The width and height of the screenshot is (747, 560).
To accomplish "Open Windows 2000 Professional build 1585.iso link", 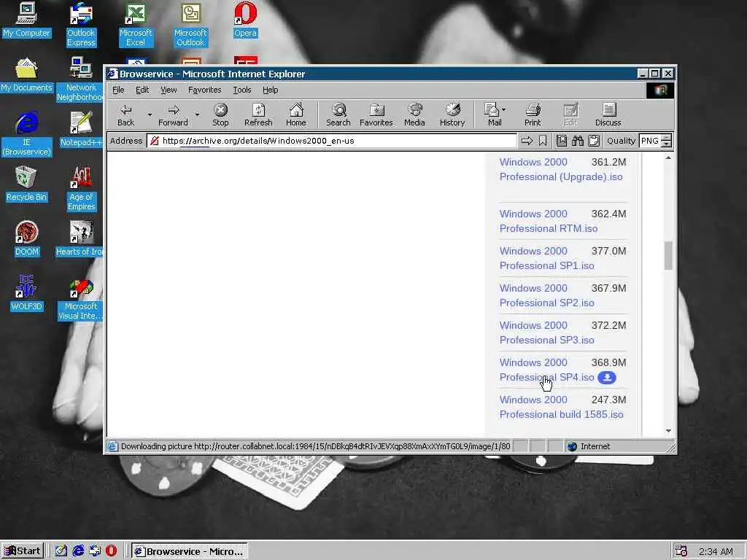I will [561, 407].
